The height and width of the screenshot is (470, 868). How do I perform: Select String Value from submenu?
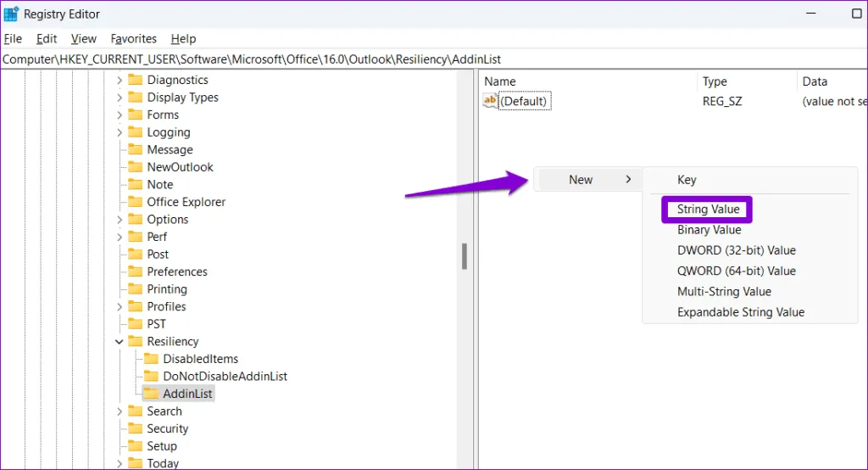point(708,209)
